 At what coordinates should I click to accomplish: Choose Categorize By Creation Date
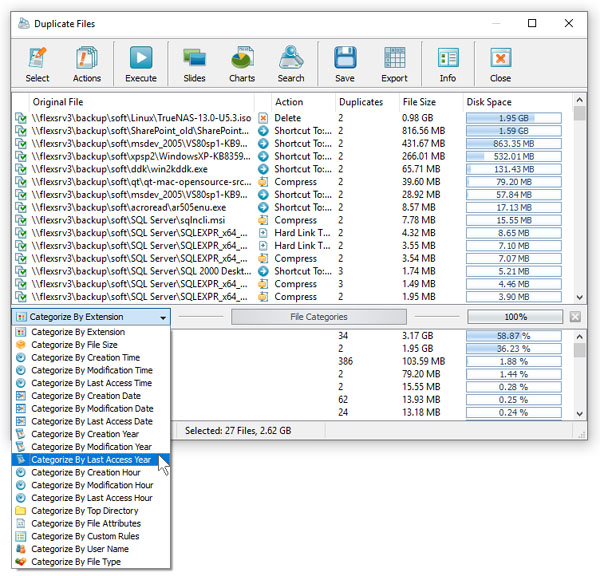(91, 396)
